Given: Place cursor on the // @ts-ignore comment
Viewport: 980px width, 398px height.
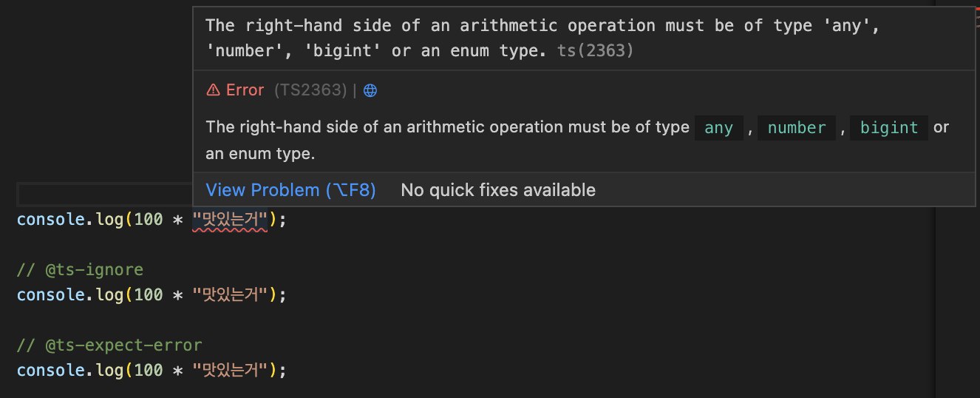Looking at the screenshot, I should [x=80, y=269].
